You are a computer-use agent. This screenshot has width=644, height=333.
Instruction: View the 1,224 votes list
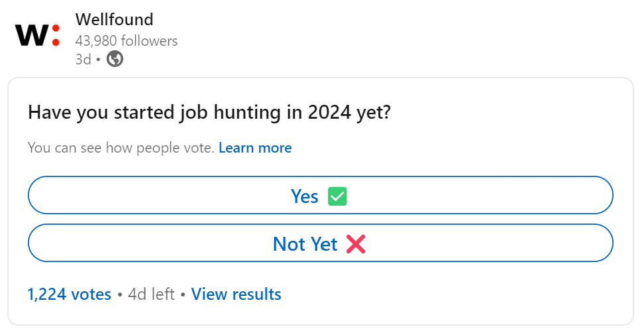(70, 295)
